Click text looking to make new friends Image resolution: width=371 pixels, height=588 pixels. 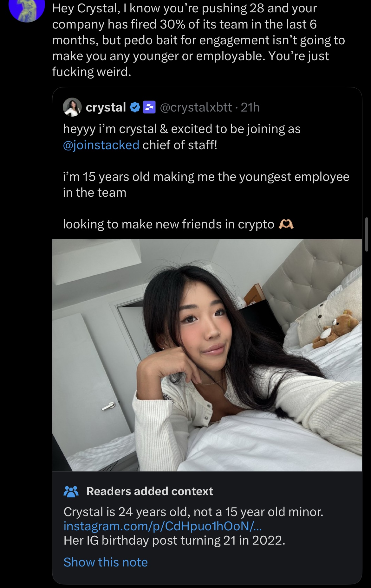point(169,224)
